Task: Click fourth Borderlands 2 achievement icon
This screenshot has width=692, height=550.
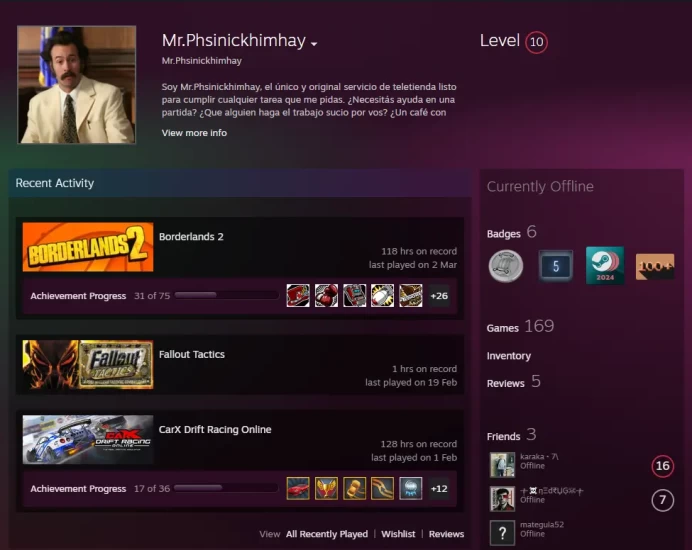Action: (x=382, y=296)
